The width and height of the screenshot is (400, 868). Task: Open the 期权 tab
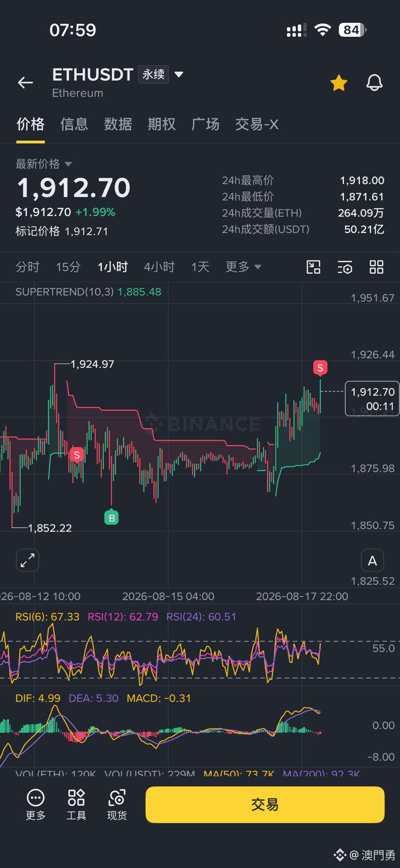(x=161, y=124)
